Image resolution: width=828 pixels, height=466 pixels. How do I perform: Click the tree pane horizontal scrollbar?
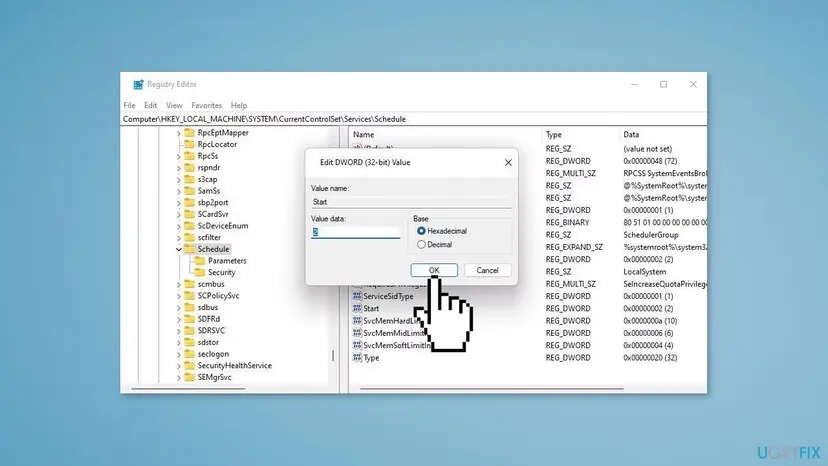pyautogui.click(x=188, y=389)
